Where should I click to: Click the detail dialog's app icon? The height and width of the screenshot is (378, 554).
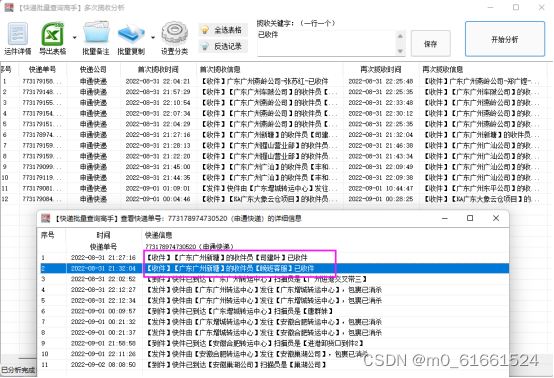(46, 218)
